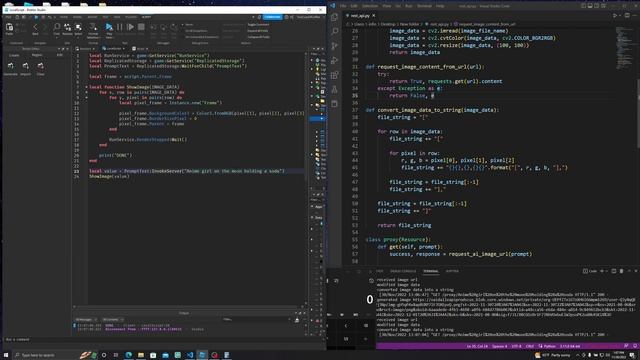The width and height of the screenshot is (640, 360).
Task: Toggle the VS Code panel layout
Action: pos(590,6)
